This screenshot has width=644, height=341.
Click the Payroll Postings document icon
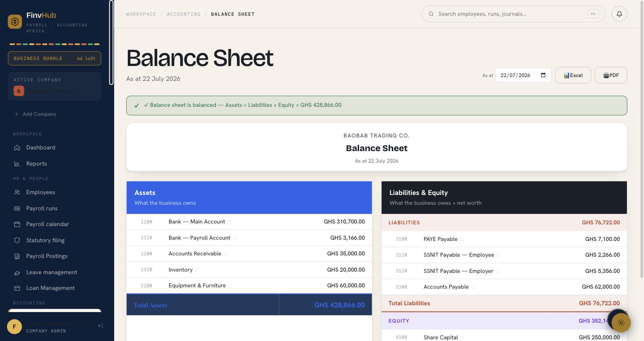point(17,256)
